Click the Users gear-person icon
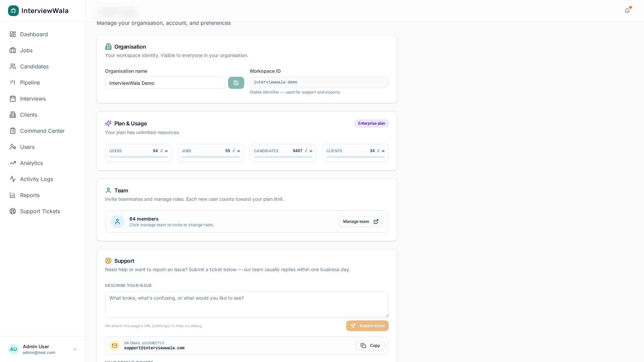Image resolution: width=644 pixels, height=362 pixels. click(13, 147)
